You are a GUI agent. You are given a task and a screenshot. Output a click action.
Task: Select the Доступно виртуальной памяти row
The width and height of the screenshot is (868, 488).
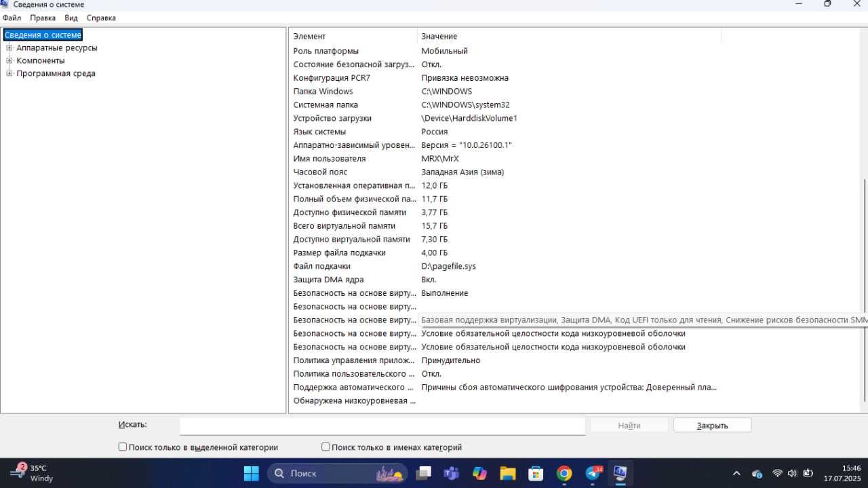505,239
